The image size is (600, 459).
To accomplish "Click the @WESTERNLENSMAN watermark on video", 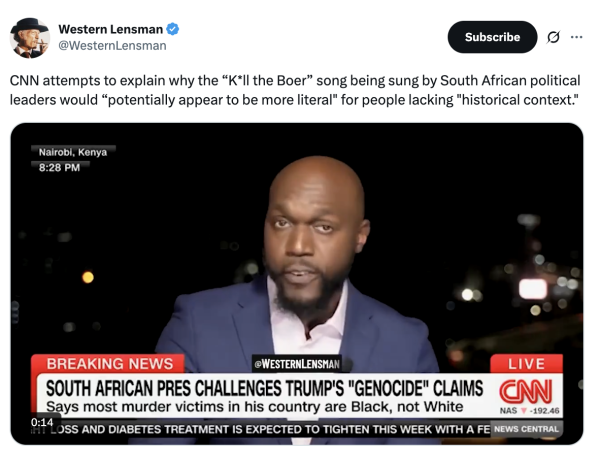I will [296, 364].
